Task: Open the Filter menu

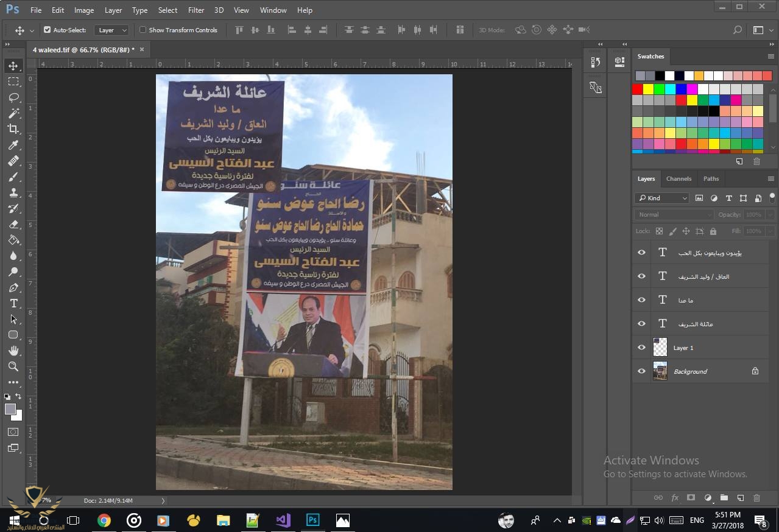Action: click(x=196, y=10)
